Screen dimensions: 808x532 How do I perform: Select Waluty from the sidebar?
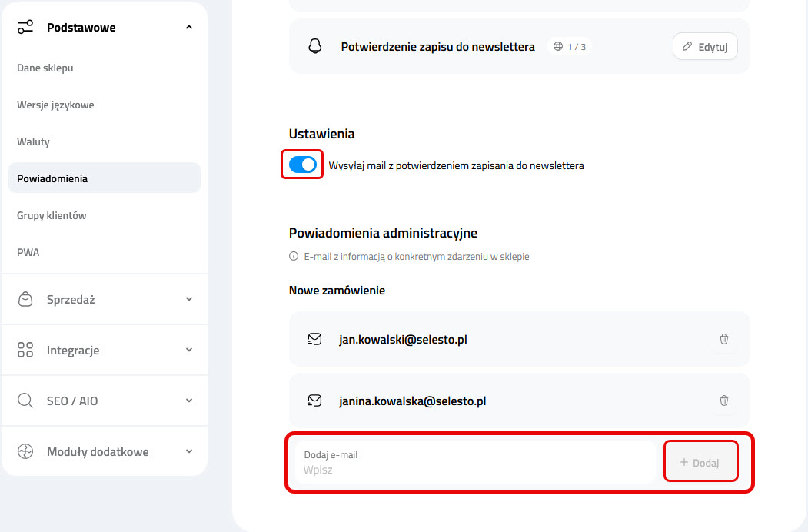pos(32,141)
